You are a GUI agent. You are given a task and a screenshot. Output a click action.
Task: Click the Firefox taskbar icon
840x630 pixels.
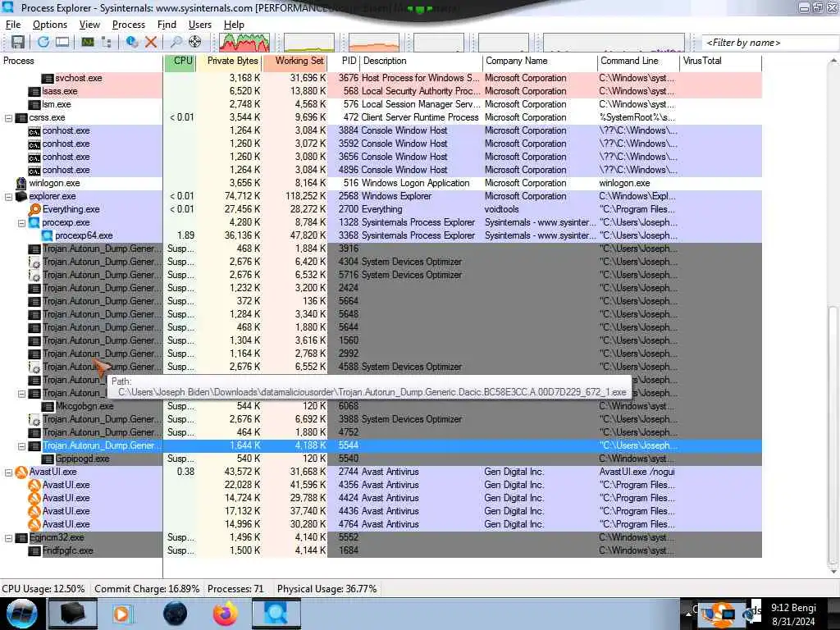click(226, 614)
